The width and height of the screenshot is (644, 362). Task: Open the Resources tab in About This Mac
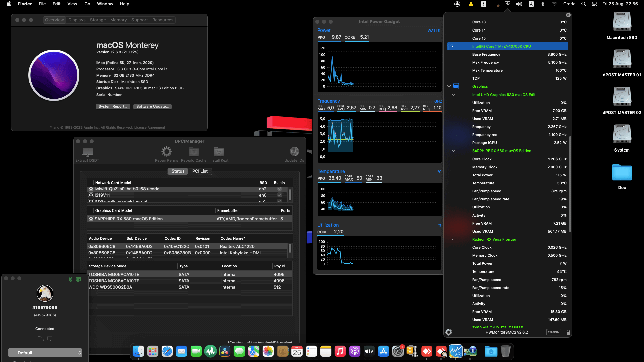(163, 20)
